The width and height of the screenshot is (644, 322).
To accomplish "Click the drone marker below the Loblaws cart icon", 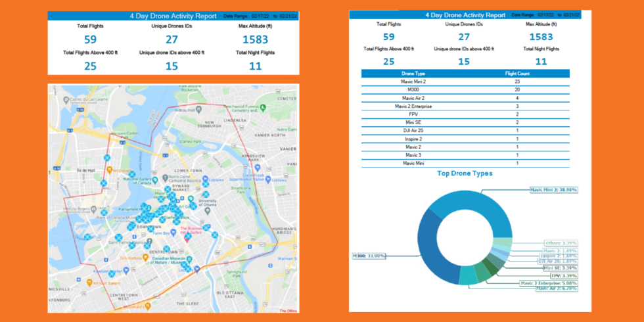I will click(205, 185).
